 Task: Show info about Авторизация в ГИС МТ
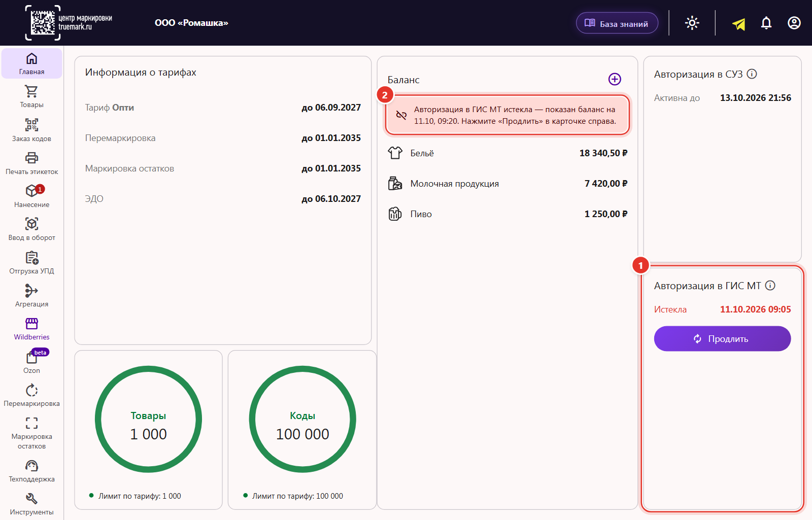pos(770,286)
